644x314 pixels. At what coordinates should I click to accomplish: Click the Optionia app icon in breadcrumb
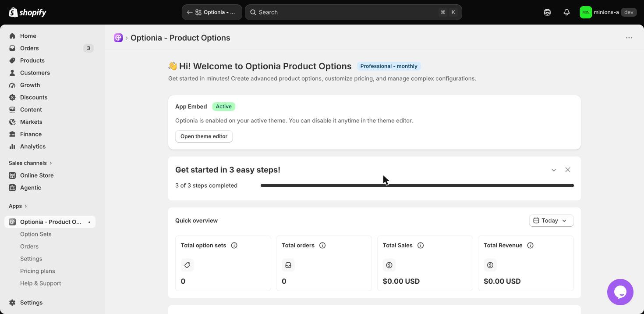[x=118, y=38]
